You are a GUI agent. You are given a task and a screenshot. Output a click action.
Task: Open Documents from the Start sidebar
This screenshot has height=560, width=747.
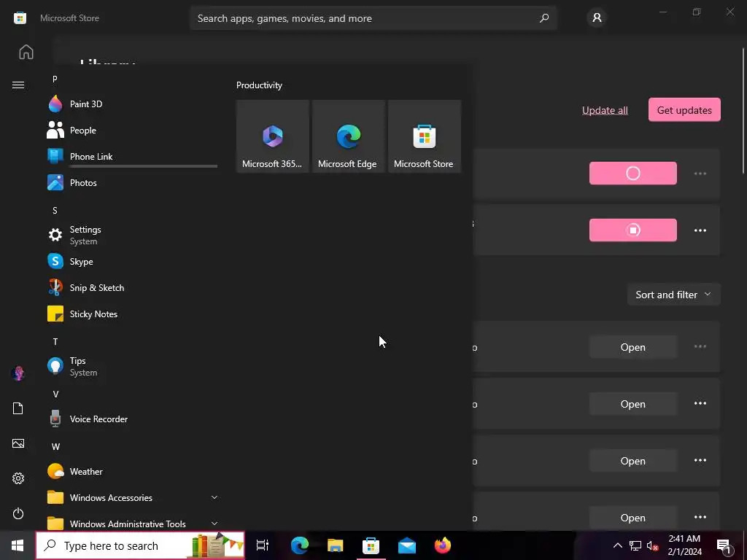18,408
